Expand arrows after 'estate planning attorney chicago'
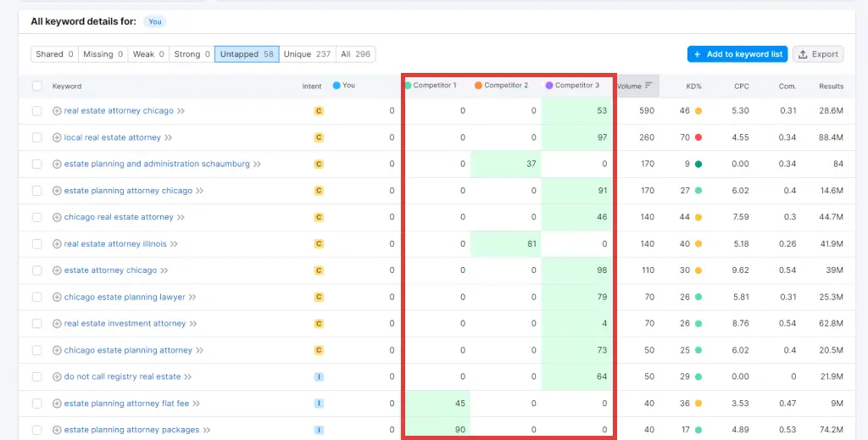The height and width of the screenshot is (440, 868). click(x=200, y=191)
